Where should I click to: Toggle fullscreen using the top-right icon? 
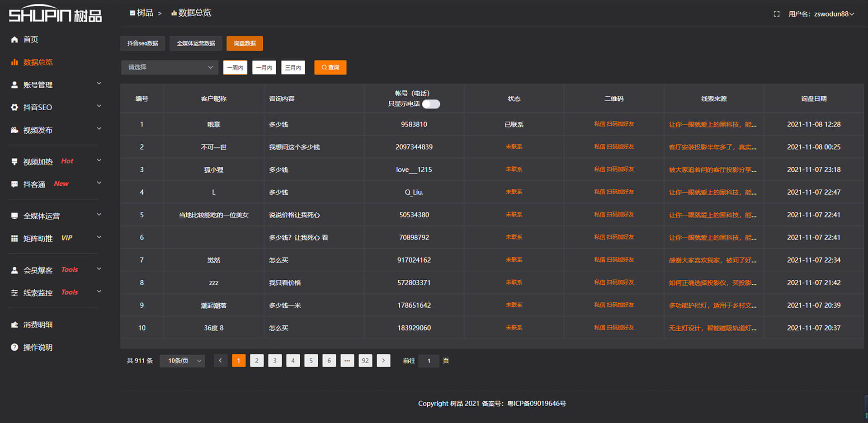pos(776,14)
